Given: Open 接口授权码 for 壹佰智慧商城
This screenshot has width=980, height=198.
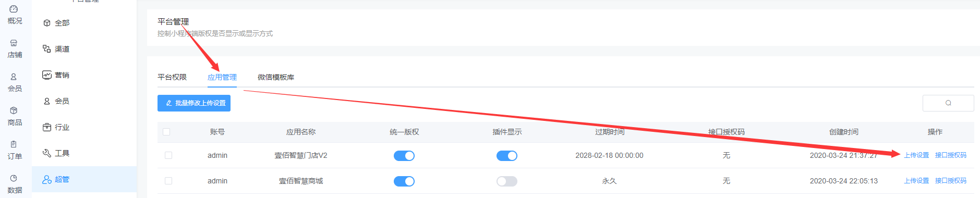Looking at the screenshot, I should click(x=951, y=181).
